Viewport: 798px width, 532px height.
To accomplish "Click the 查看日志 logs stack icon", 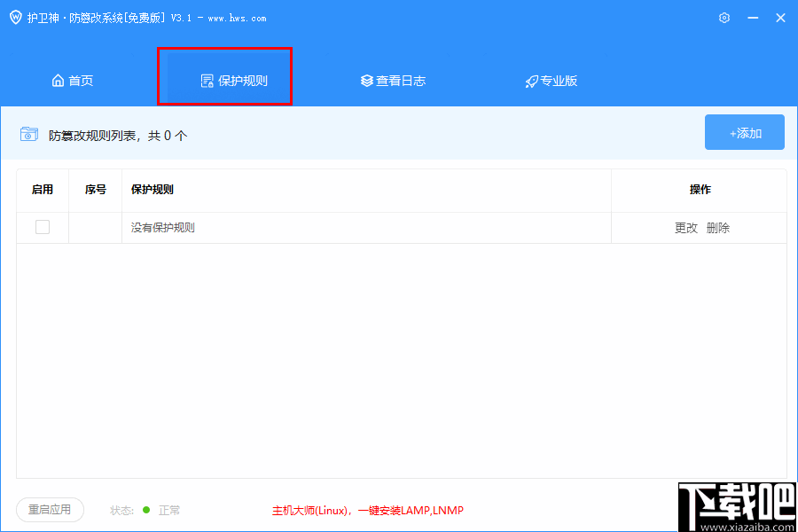I will click(366, 80).
